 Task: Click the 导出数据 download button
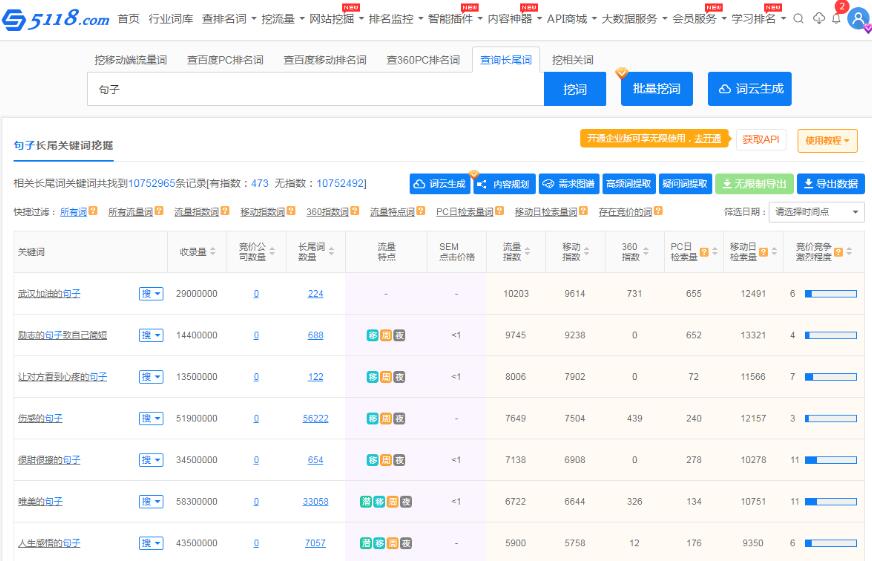831,184
